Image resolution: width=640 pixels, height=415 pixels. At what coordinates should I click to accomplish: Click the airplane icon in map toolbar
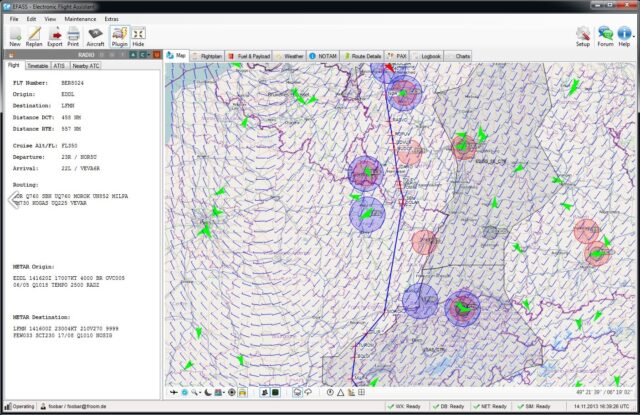[174, 392]
